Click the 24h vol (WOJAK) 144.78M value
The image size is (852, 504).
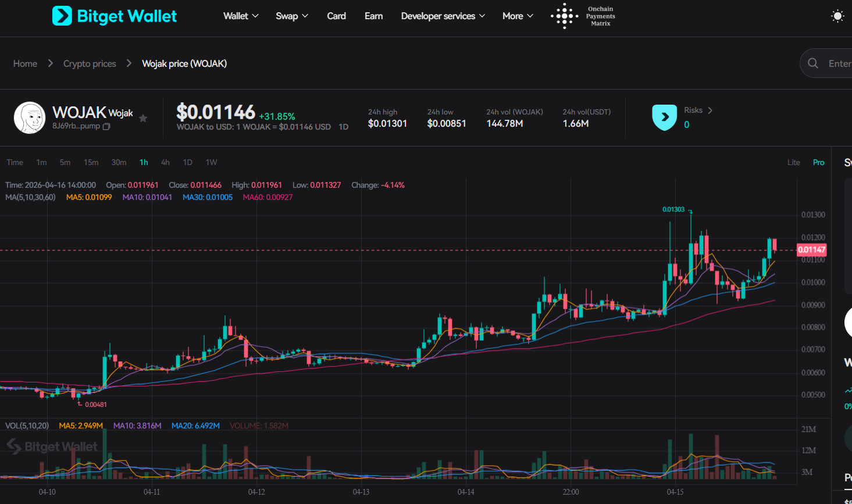click(505, 123)
